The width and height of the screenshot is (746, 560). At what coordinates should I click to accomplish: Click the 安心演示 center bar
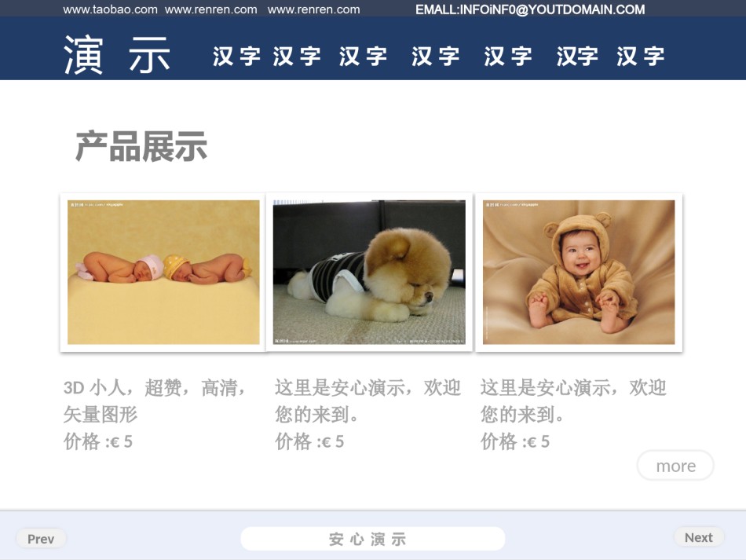pyautogui.click(x=372, y=539)
